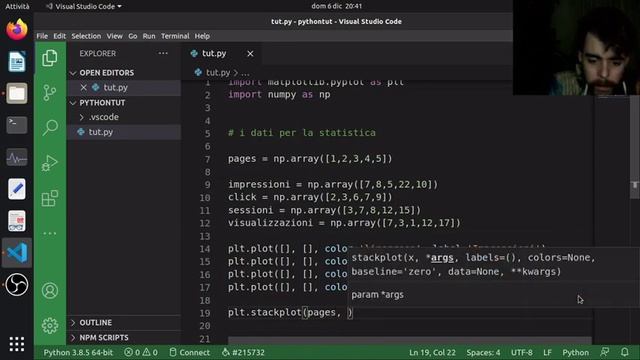Open the text editor dock icon
Screen dimensions: 640x360
(x=17, y=189)
